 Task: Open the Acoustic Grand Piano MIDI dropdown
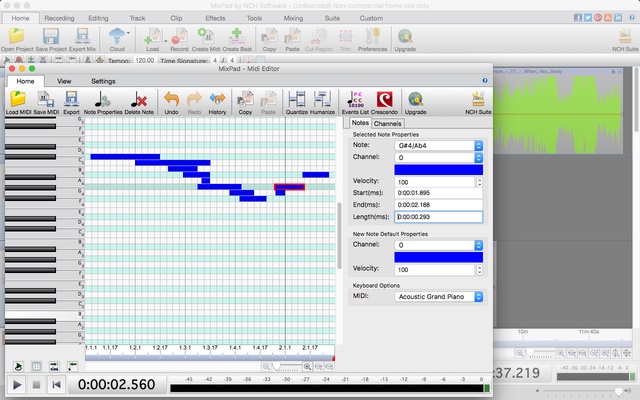pyautogui.click(x=439, y=297)
